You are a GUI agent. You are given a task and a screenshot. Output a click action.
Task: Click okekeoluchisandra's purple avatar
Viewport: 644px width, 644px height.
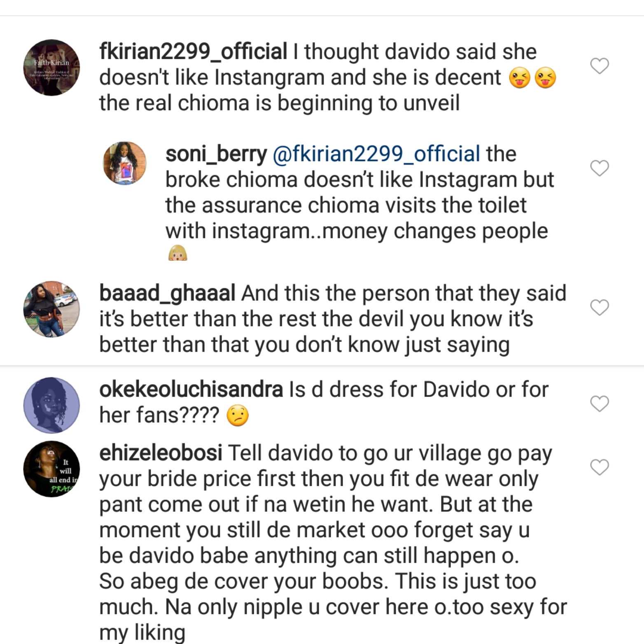click(51, 405)
